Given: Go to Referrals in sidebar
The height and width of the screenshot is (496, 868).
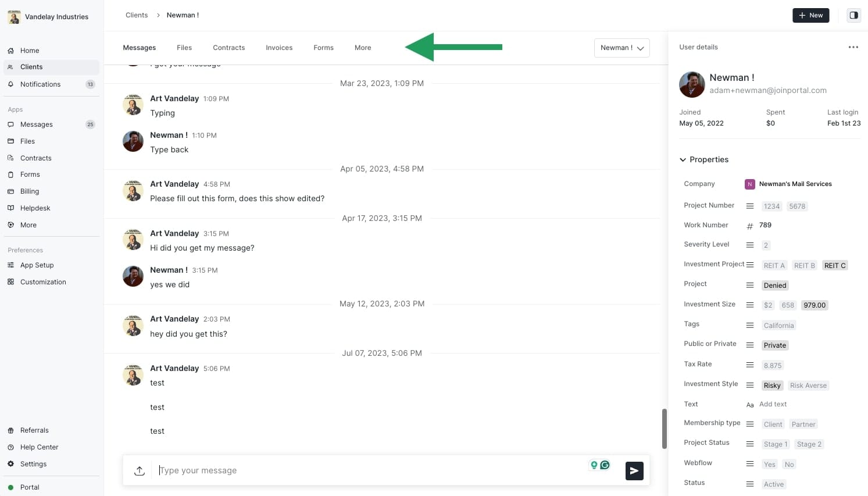Looking at the screenshot, I should click(34, 430).
